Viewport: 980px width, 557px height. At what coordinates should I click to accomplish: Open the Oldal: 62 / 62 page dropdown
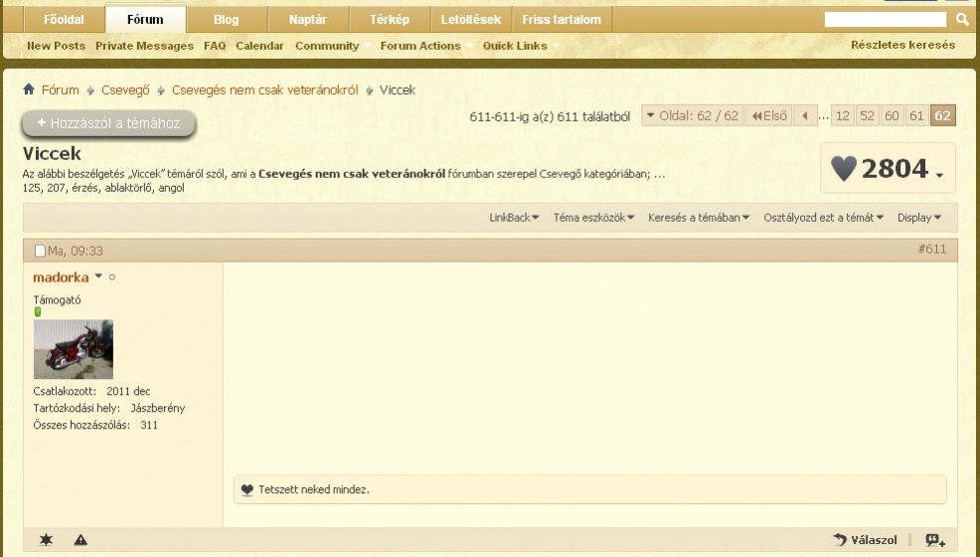coord(692,116)
